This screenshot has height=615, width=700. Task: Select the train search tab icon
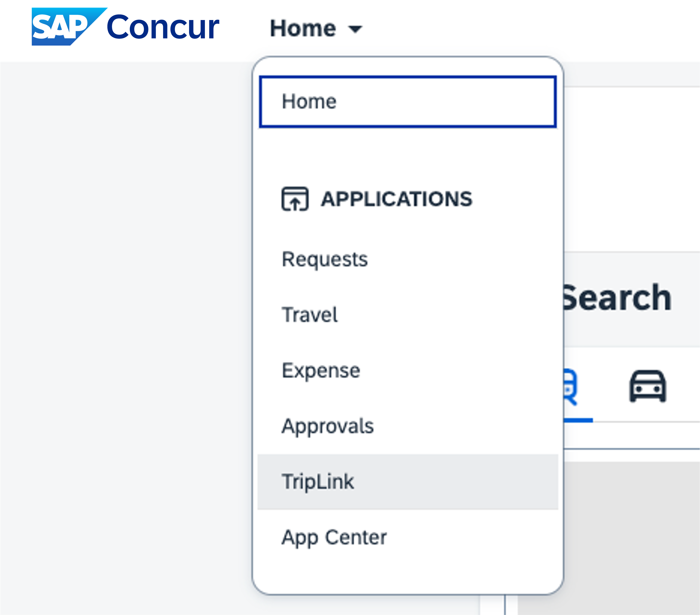(x=571, y=387)
